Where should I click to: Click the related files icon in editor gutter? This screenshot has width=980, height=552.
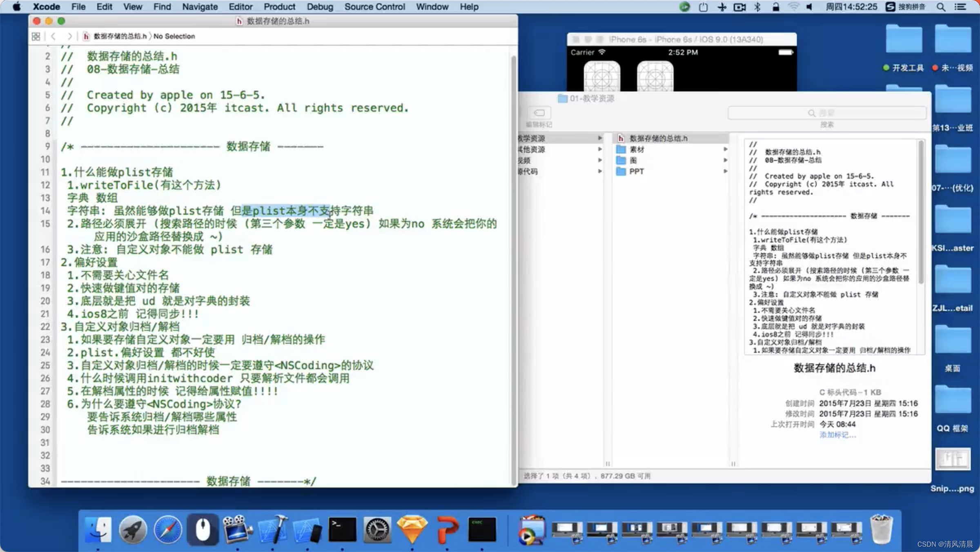coord(37,36)
